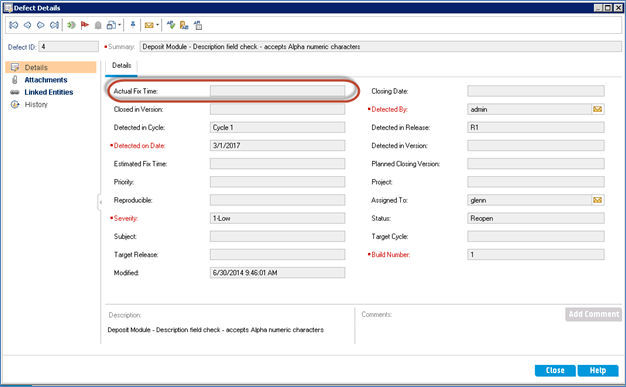Viewport: 626px width, 387px height.
Task: Click the blue pin toolbar icon
Action: [x=133, y=25]
